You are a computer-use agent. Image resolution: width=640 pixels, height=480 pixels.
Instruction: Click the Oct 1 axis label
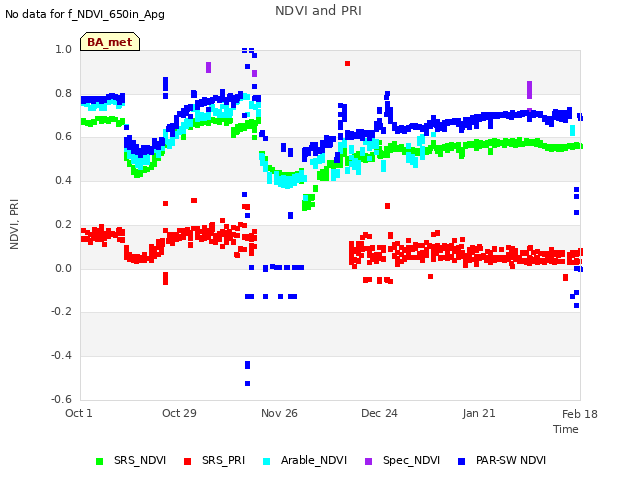click(x=79, y=413)
